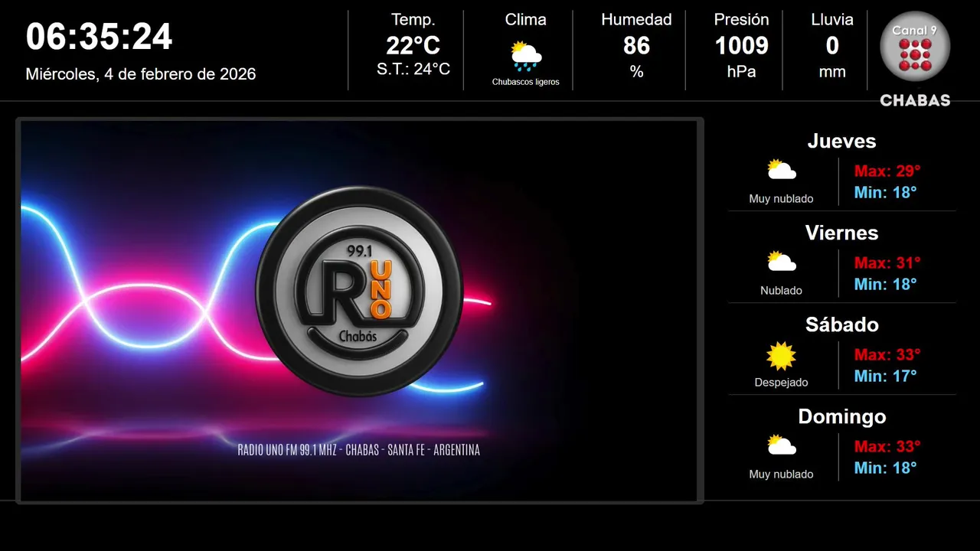Click Jueves Min: 18° value
Viewport: 980px width, 551px height.
click(885, 192)
